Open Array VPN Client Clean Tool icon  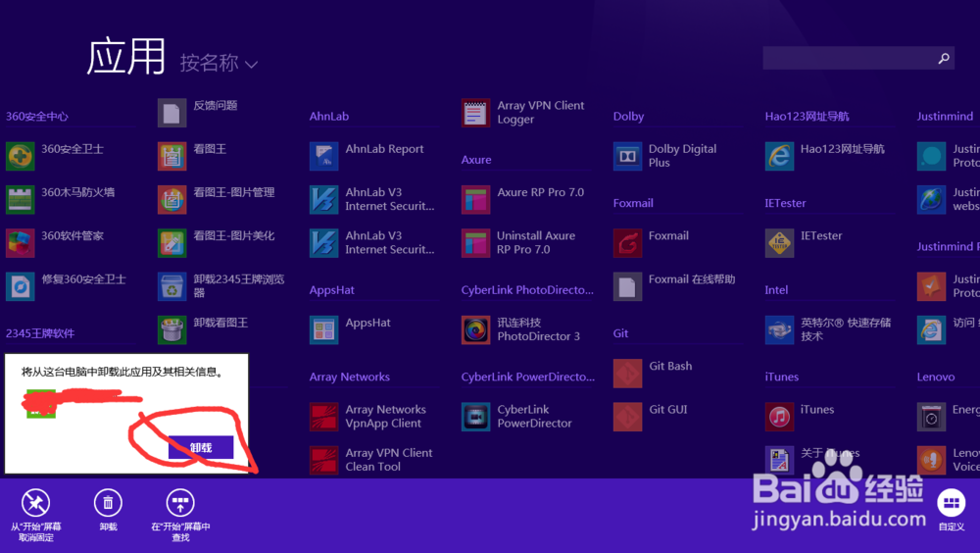click(x=323, y=460)
